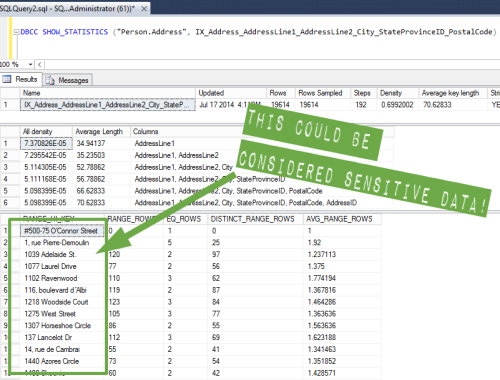This screenshot has width=500, height=380.
Task: Click the EQ_ROWS column header
Action: pos(185,219)
